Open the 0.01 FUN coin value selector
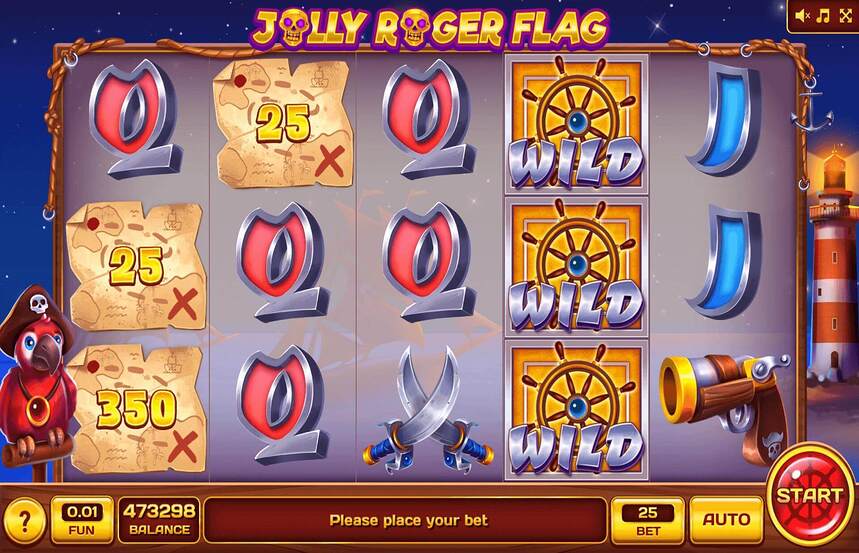This screenshot has width=859, height=553. pos(82,520)
